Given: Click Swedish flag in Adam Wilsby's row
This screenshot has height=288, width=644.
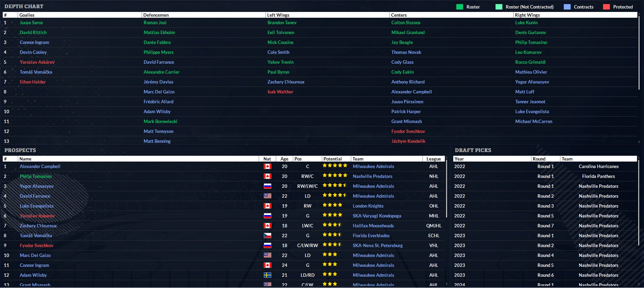Looking at the screenshot, I should 267,275.
